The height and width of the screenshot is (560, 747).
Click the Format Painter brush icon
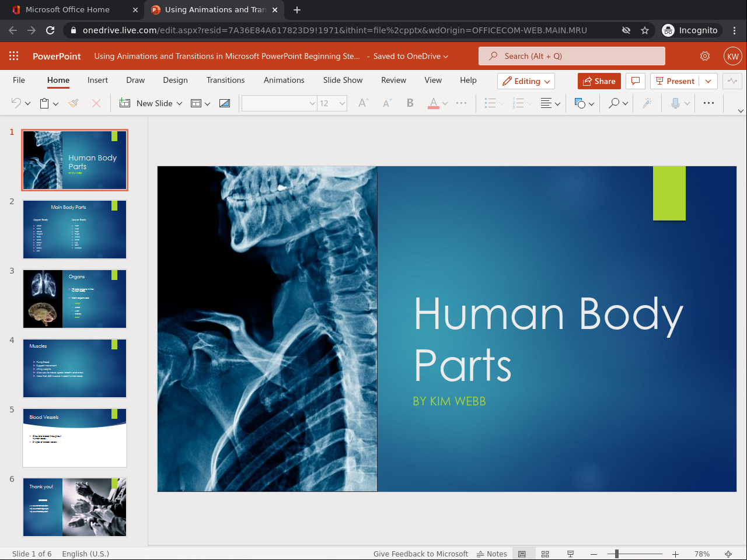click(74, 103)
